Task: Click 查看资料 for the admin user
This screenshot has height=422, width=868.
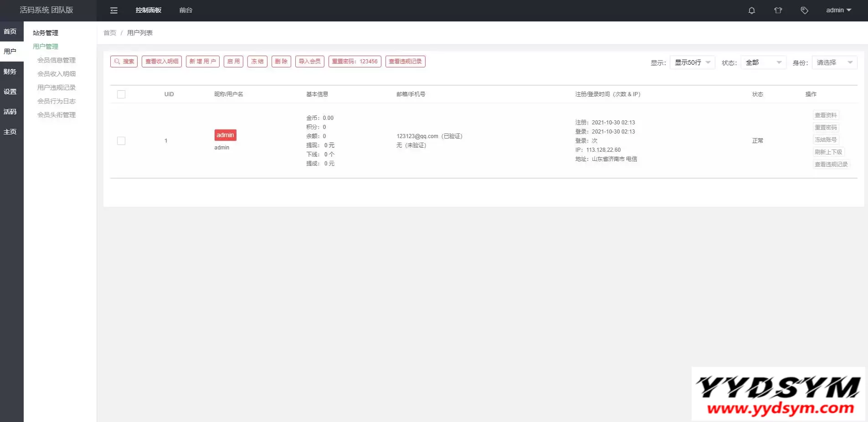Action: click(x=826, y=115)
